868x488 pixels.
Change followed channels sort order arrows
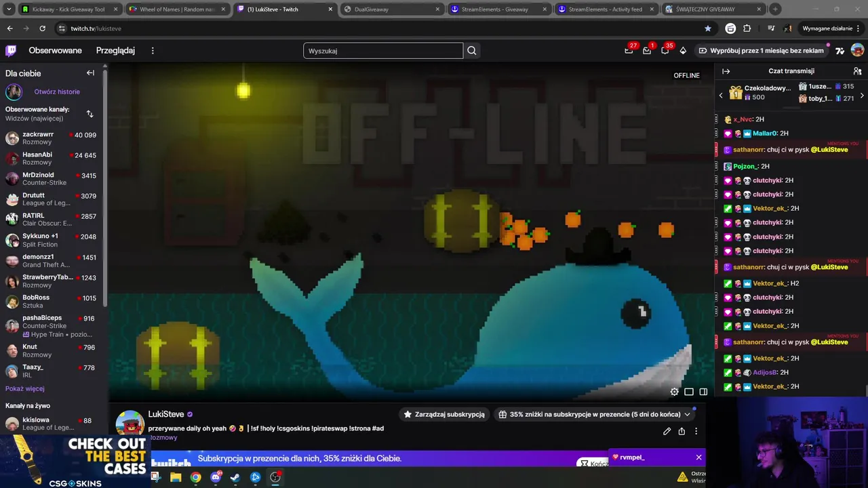[90, 113]
